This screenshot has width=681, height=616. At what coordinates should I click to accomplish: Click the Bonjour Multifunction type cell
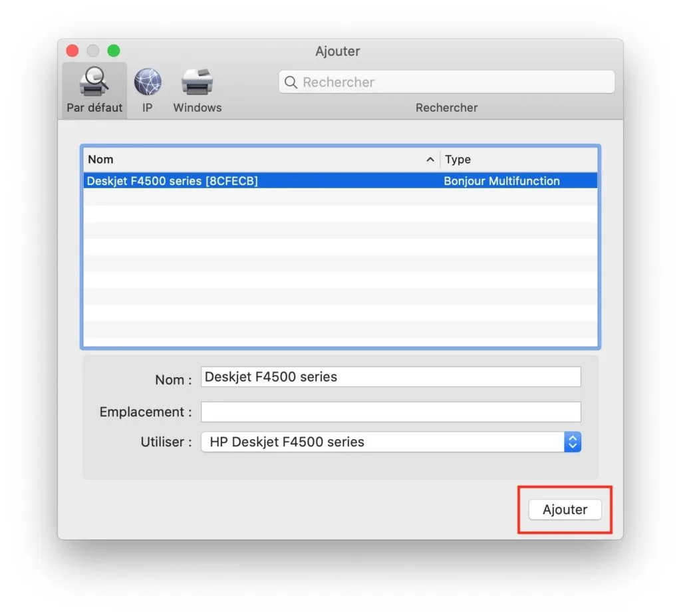click(501, 181)
